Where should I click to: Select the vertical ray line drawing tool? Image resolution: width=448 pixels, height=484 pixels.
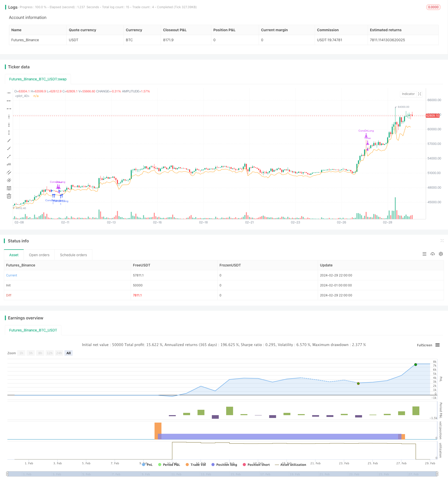point(9,125)
